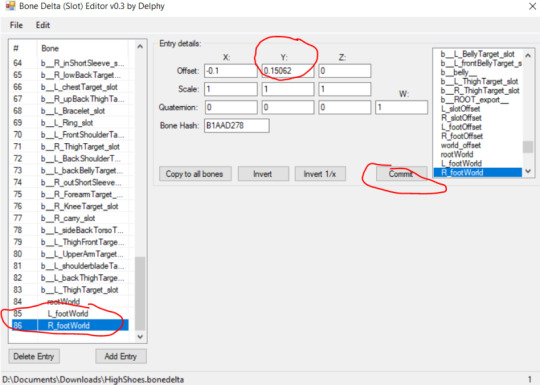Select world_offset in right bone name list
The image size is (540, 385).
coord(478,145)
